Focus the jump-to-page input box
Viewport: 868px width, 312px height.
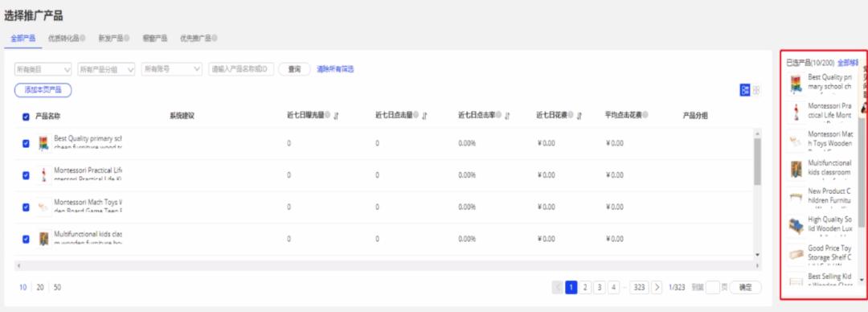[x=713, y=287]
